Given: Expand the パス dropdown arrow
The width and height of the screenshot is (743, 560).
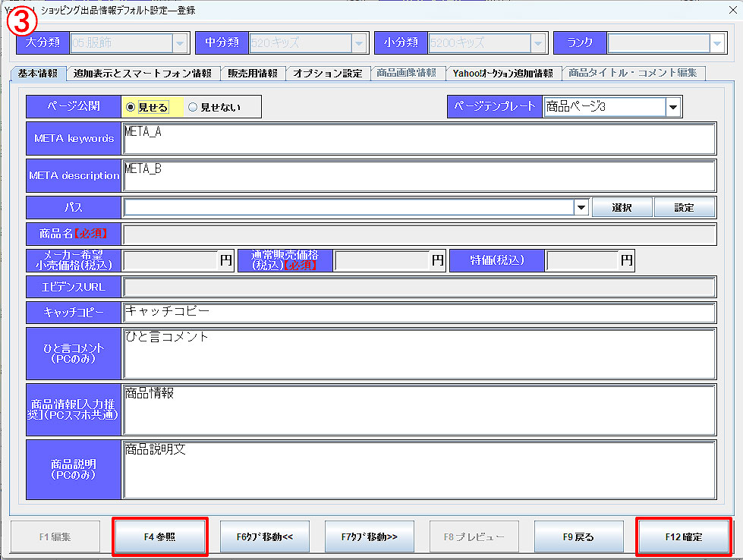Looking at the screenshot, I should point(581,207).
